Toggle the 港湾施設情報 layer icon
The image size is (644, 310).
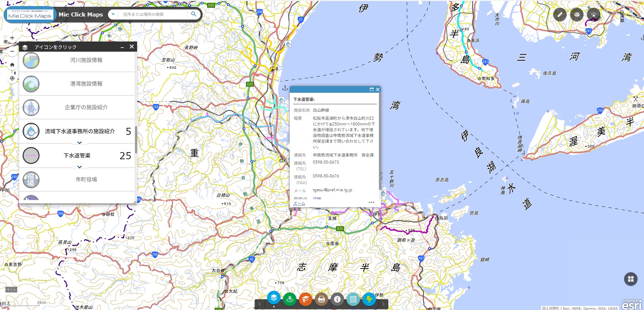pyautogui.click(x=31, y=84)
